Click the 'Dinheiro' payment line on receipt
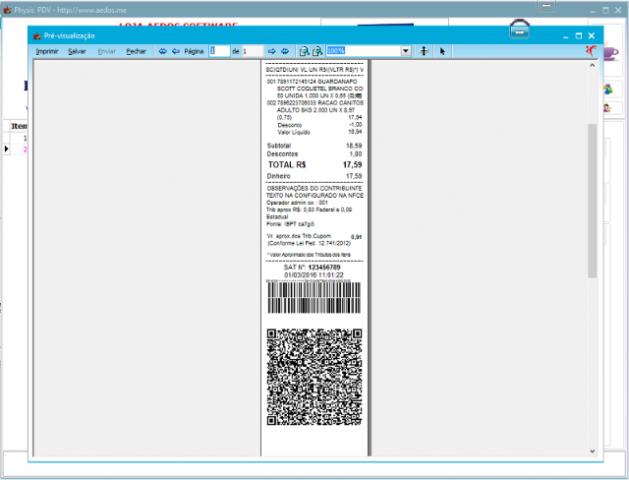Screen dimensions: 629x480 314,176
